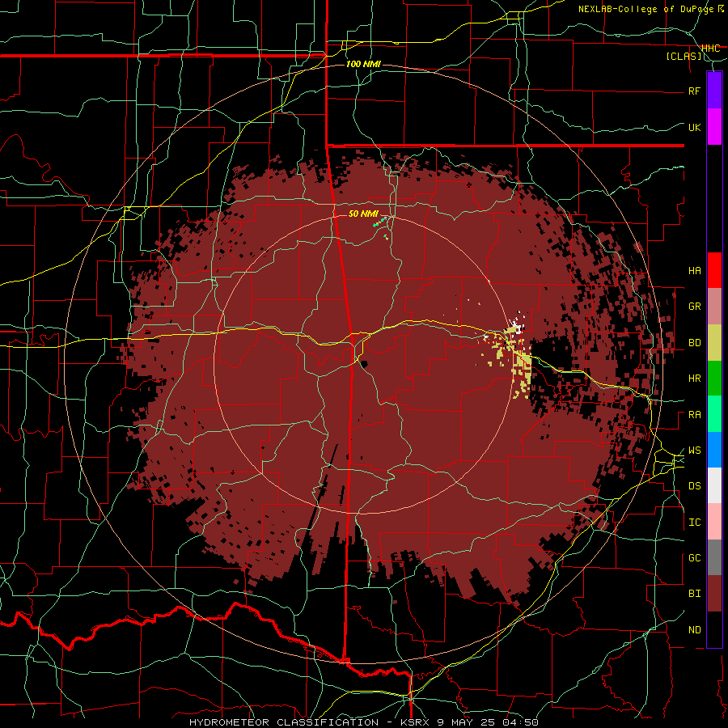Click the RA legend label
The height and width of the screenshot is (728, 728).
click(x=694, y=415)
